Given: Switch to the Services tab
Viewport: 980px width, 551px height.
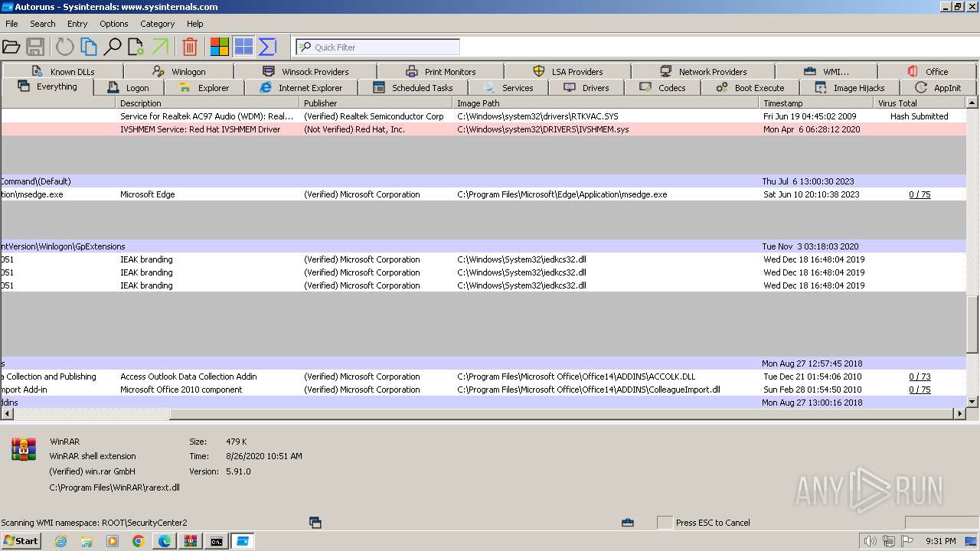Looking at the screenshot, I should (508, 88).
